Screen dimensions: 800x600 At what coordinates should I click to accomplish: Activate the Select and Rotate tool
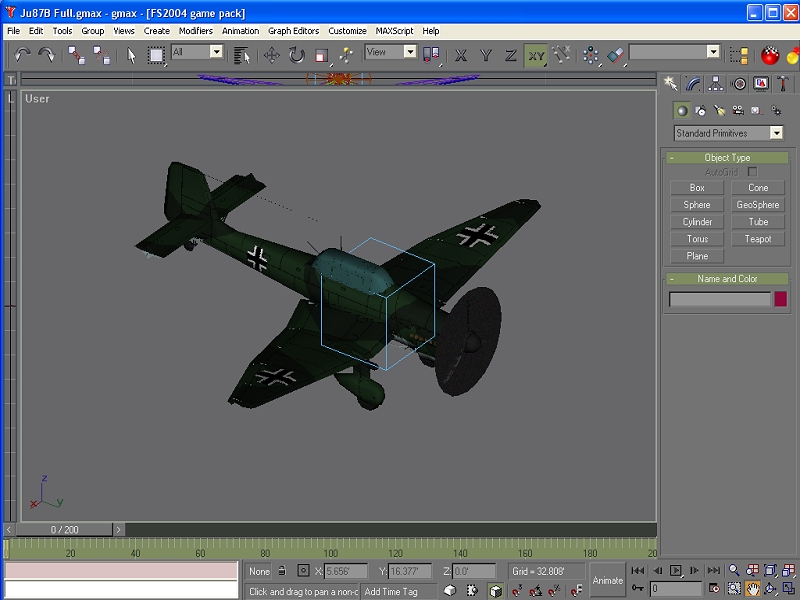(x=297, y=55)
